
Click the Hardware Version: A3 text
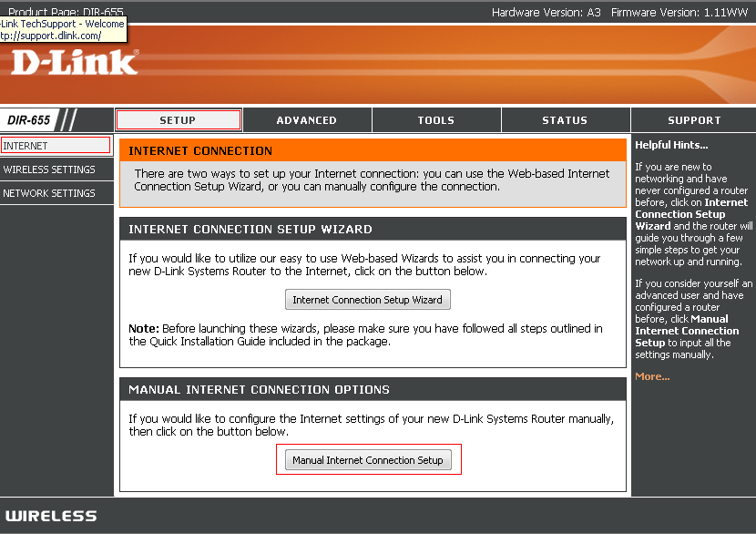click(547, 13)
